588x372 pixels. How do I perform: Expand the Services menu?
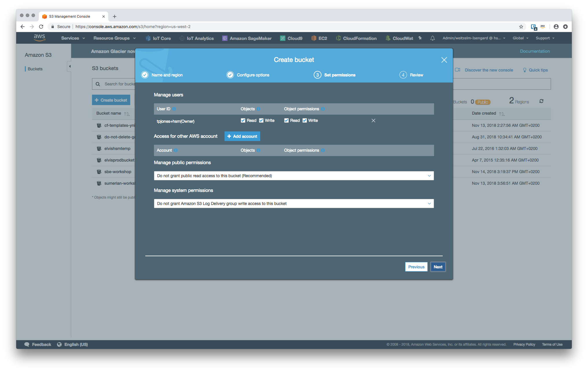[73, 38]
